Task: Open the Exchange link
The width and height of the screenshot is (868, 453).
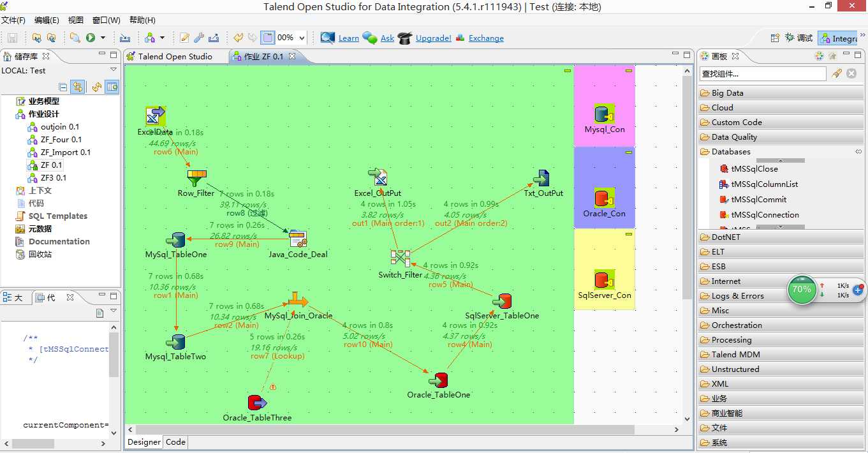Action: point(486,38)
